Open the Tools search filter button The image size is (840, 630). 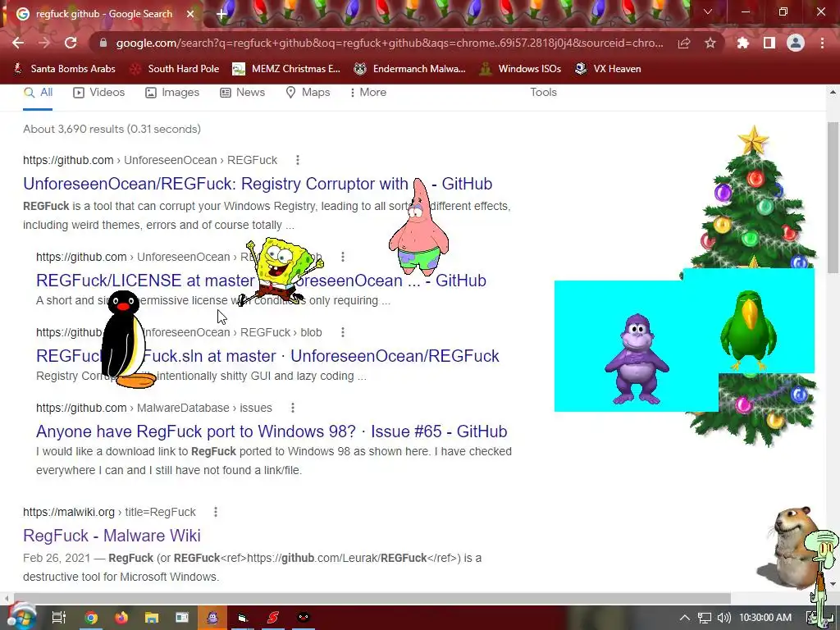pyautogui.click(x=543, y=92)
